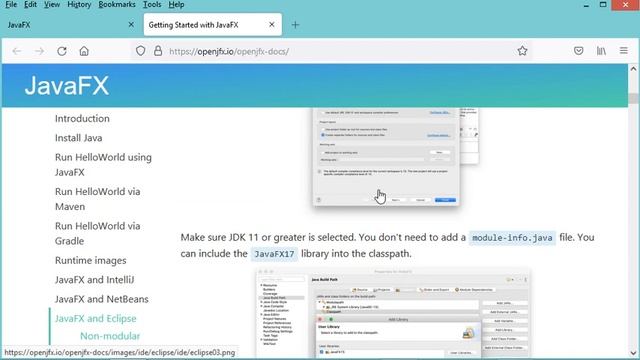Click the JavaFX17 code text

point(274,254)
